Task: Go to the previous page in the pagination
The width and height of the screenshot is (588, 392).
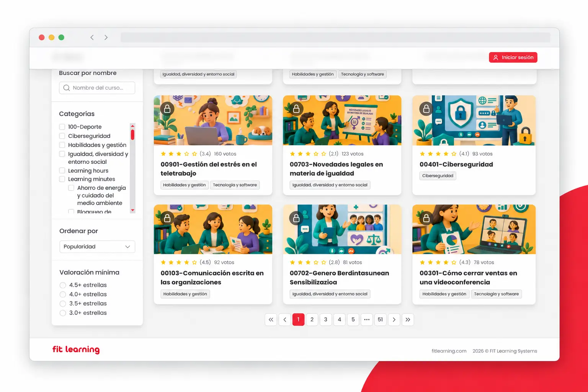Action: point(285,320)
